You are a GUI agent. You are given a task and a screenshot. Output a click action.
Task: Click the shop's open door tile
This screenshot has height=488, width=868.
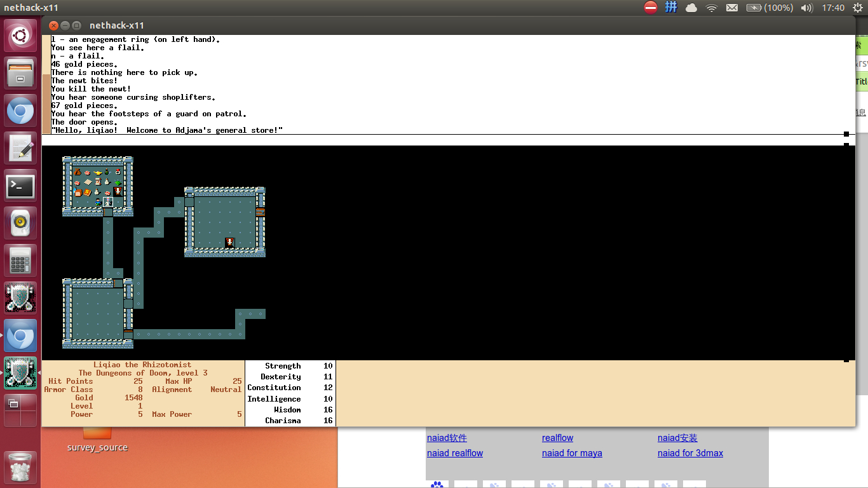point(108,212)
